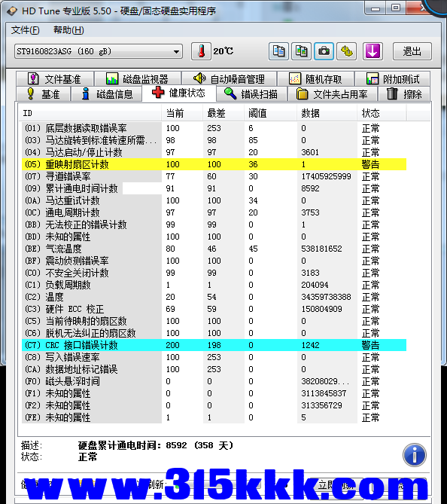447x504 pixels.
Task: Click the copy info to clipboard icon
Action: click(278, 51)
